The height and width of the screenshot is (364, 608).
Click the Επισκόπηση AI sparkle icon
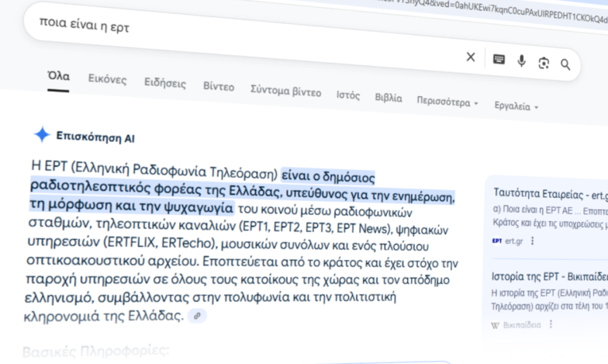pyautogui.click(x=42, y=135)
